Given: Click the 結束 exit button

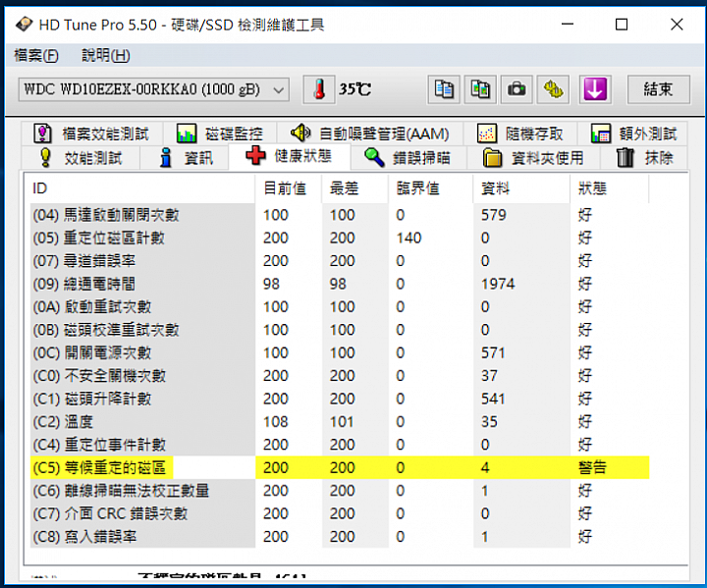Looking at the screenshot, I should click(x=658, y=89).
